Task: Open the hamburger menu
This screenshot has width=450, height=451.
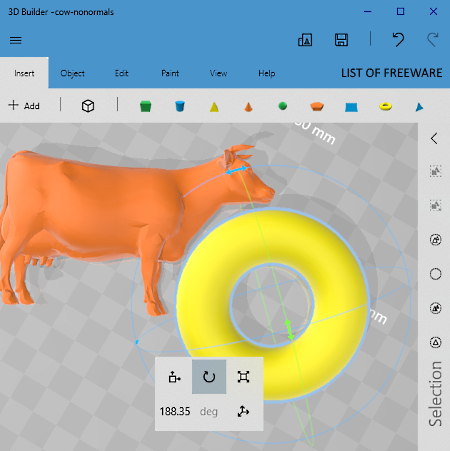Action: tap(16, 40)
